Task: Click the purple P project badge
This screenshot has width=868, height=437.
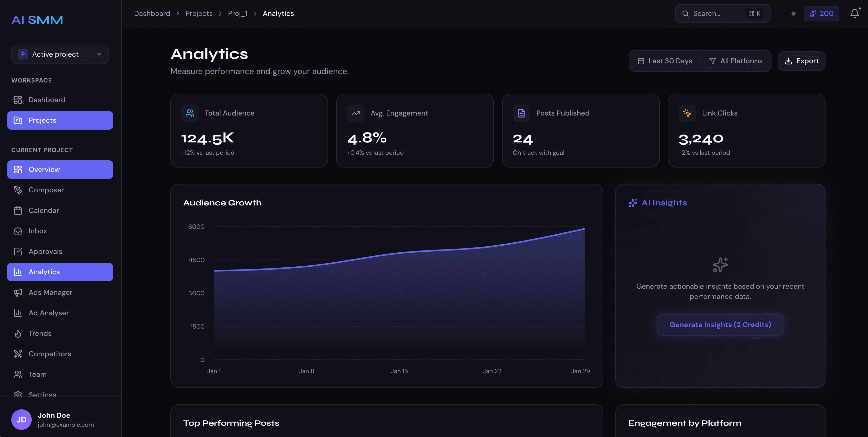Action: point(23,54)
